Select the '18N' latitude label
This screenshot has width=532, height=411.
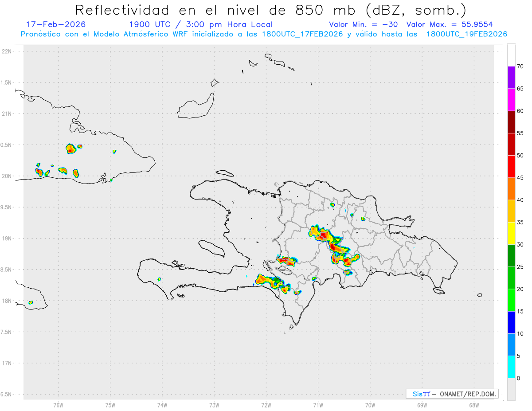[7, 301]
